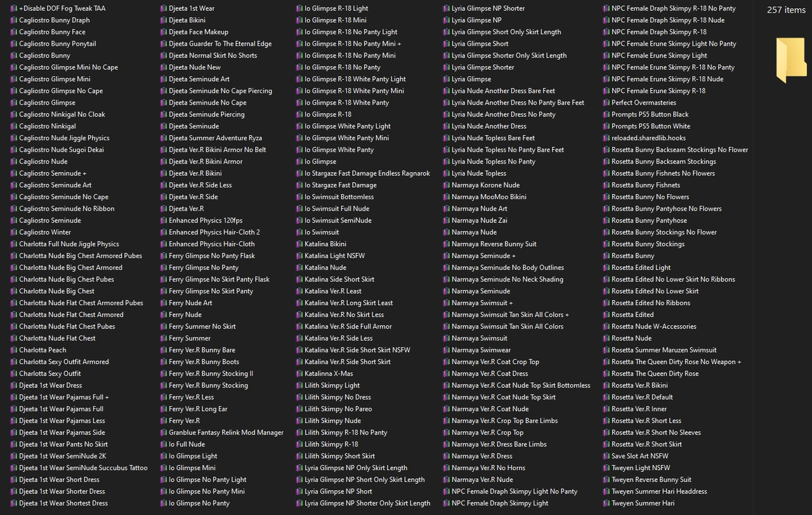Click the icon beside Prompts PS5 Button Black
This screenshot has height=515, width=812.
(606, 114)
